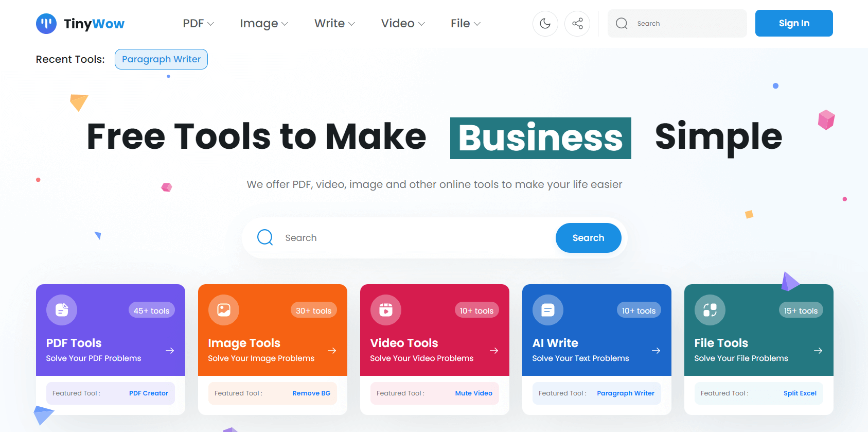Open the featured Split Excel tool
The height and width of the screenshot is (432, 868).
(800, 393)
